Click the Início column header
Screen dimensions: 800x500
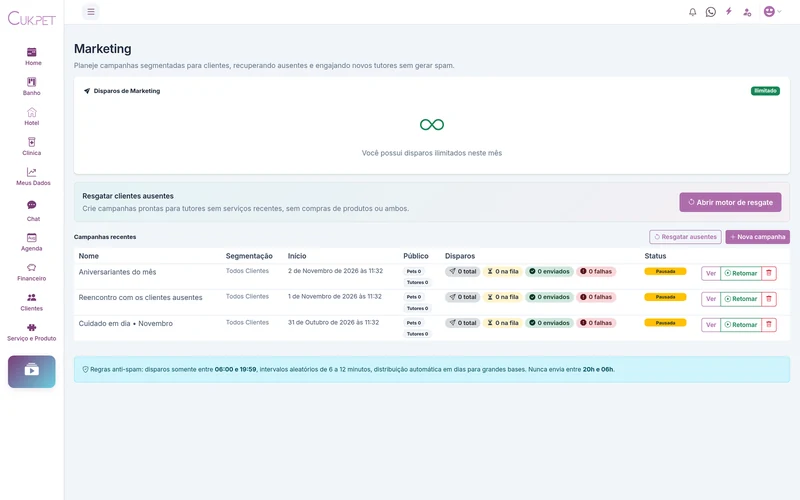point(297,256)
